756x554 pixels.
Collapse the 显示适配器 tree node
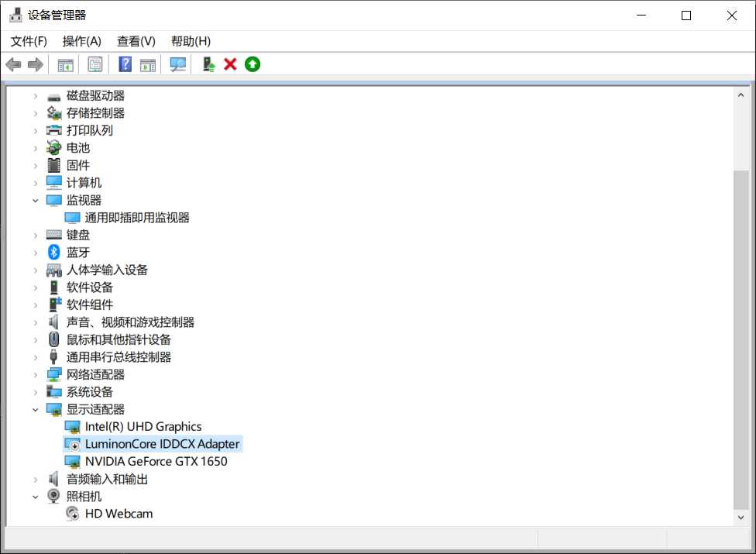point(34,409)
